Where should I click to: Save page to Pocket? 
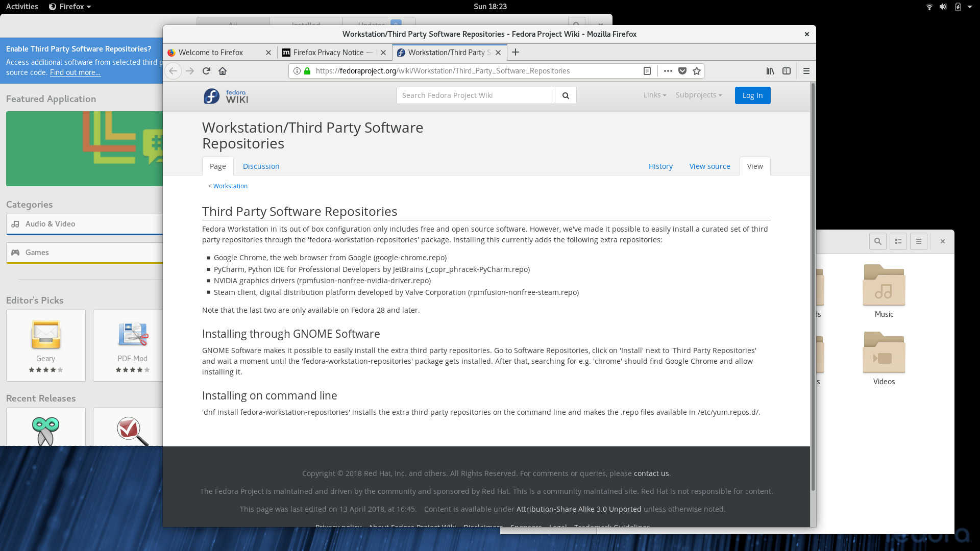(682, 71)
